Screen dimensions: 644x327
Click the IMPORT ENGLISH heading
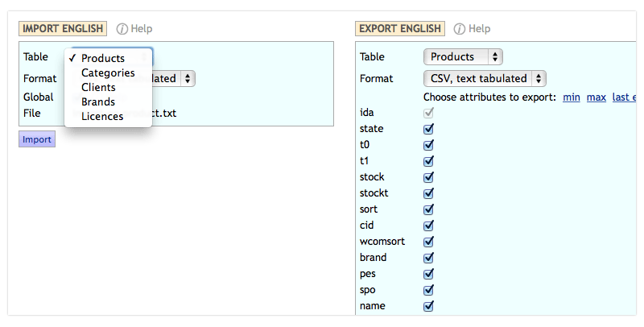(x=63, y=29)
